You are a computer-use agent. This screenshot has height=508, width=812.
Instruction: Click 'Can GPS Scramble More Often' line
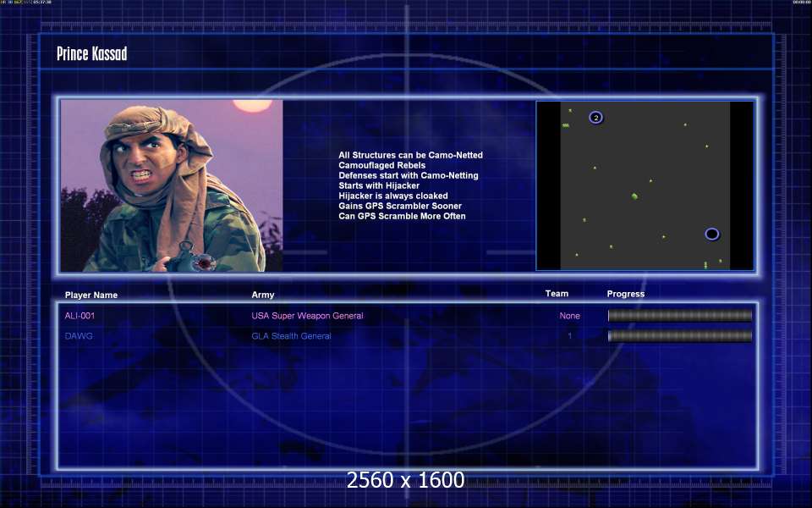pos(402,216)
